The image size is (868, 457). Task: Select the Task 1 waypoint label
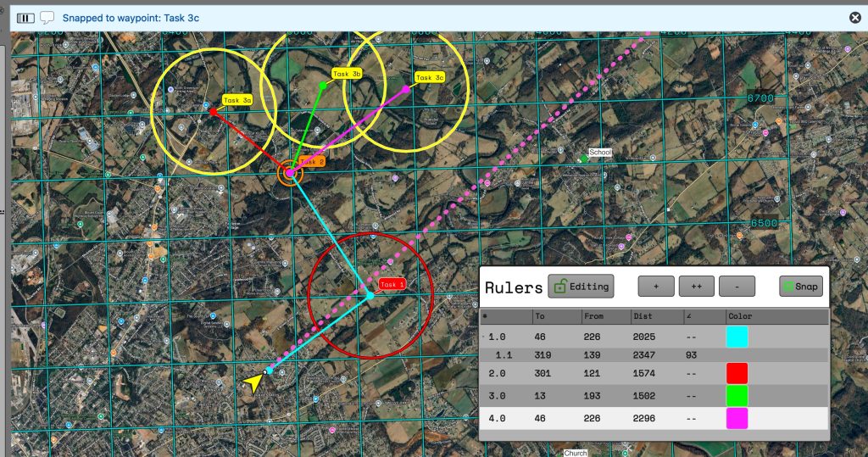point(392,284)
